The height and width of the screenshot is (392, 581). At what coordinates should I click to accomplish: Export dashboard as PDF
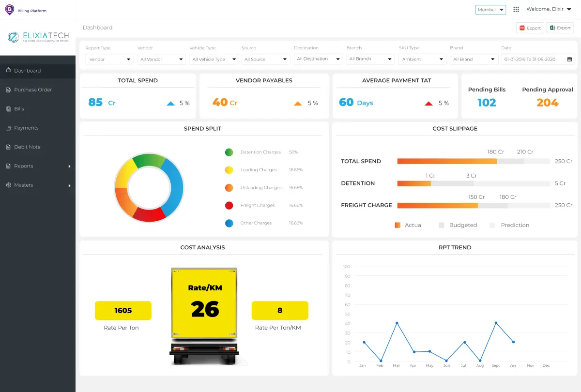coord(530,28)
